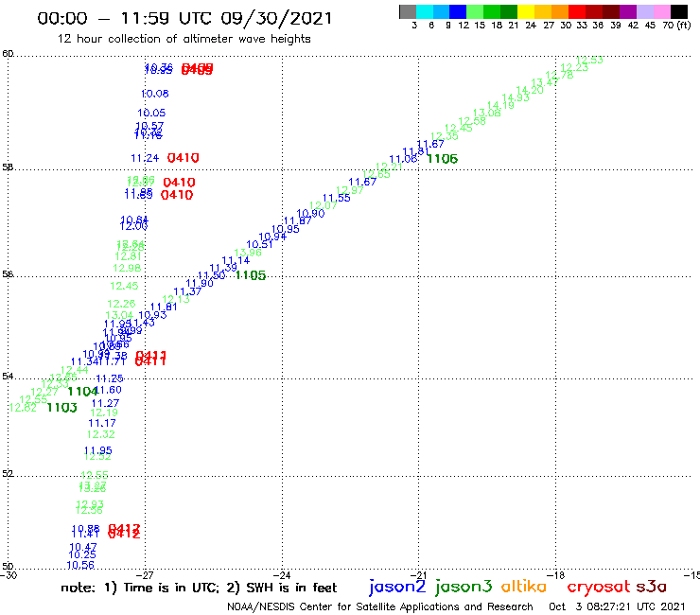This screenshot has width=700, height=615.
Task: Click the 10.05 wave height value
Action: tap(151, 113)
